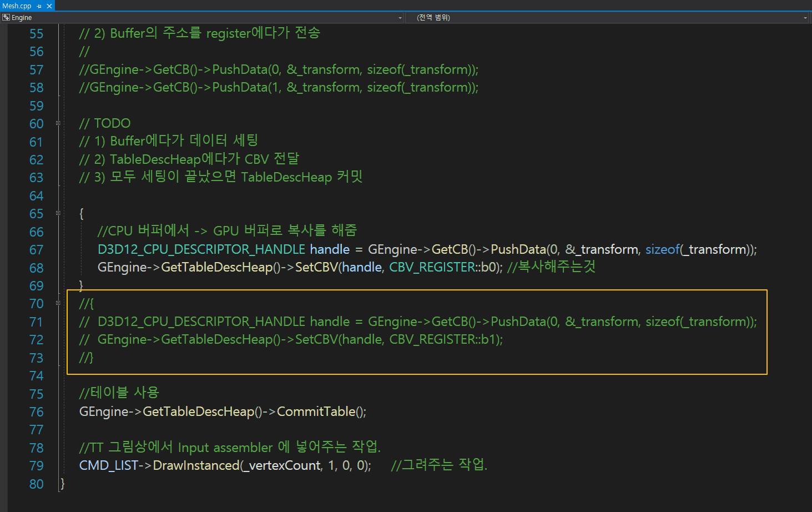Click the sizeof keyword on line 67

[x=663, y=249]
